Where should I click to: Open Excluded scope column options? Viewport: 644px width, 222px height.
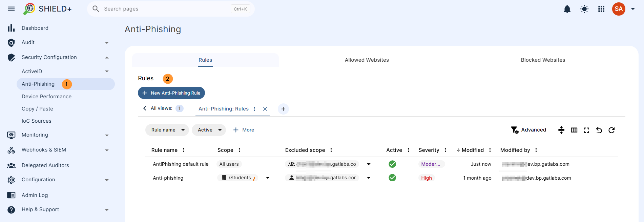pyautogui.click(x=331, y=150)
